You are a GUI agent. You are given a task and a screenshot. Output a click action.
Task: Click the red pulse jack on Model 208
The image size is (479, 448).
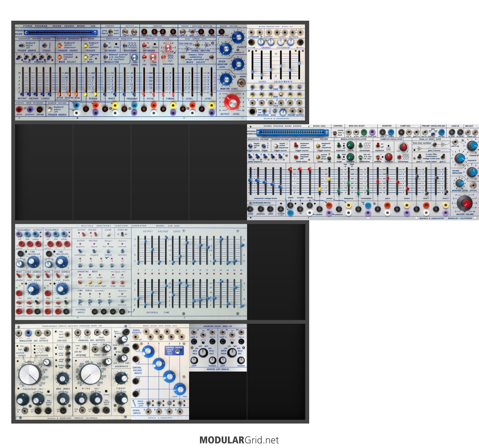(x=19, y=109)
